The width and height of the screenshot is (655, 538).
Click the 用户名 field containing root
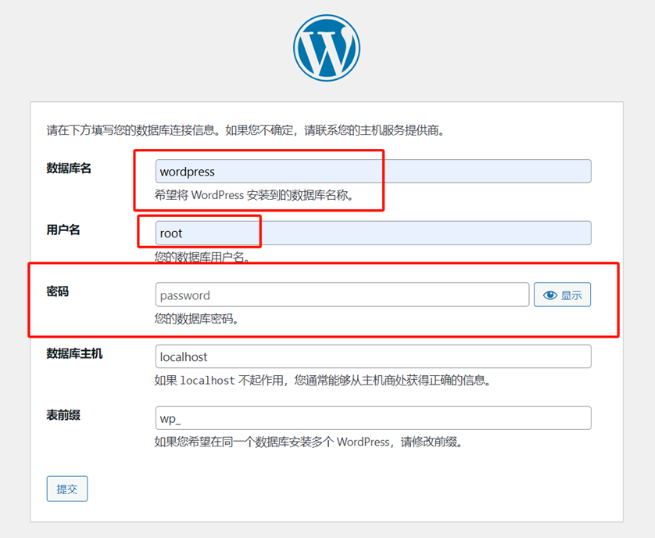pyautogui.click(x=373, y=233)
